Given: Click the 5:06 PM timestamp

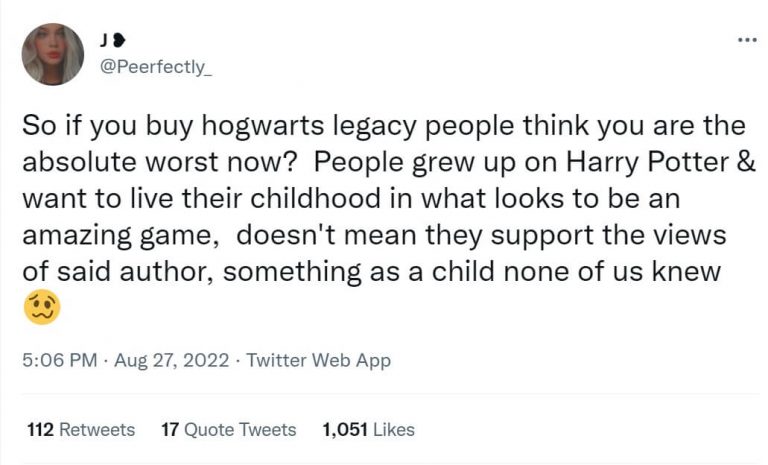Looking at the screenshot, I should tap(54, 360).
